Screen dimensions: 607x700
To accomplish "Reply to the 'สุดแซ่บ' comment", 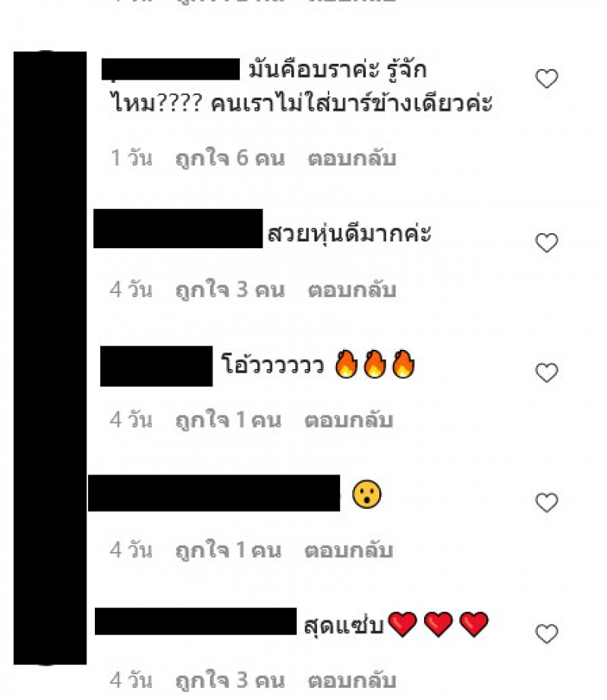I will tap(352, 680).
